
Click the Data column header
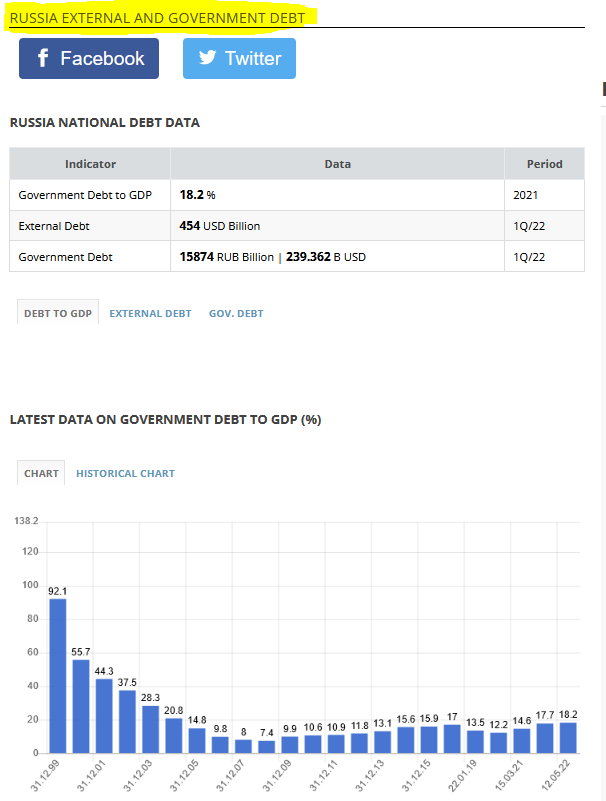click(337, 164)
